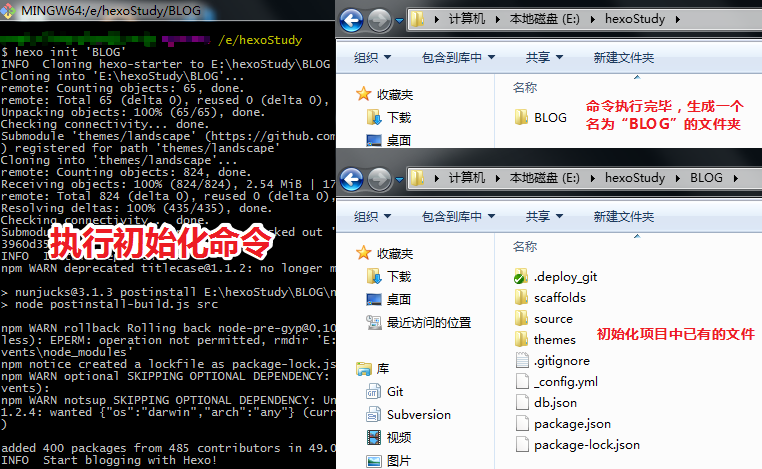The height and width of the screenshot is (469, 762).
Task: Click 名称 column header in lower BLOG window
Action: 524,246
